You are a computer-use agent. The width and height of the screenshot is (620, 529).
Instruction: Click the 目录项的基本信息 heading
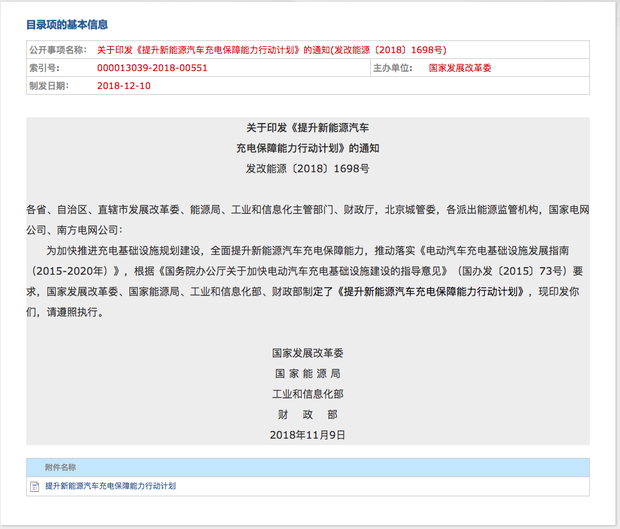click(68, 24)
